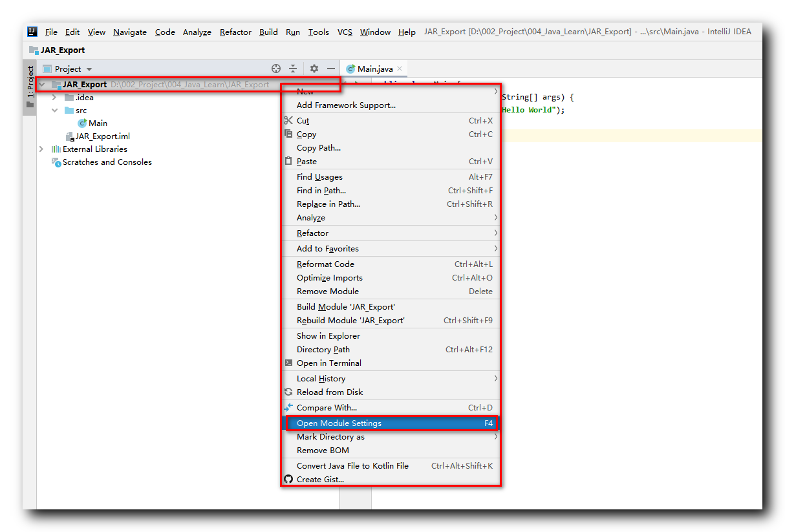
Task: Choose Show in Explorer
Action: (x=391, y=335)
